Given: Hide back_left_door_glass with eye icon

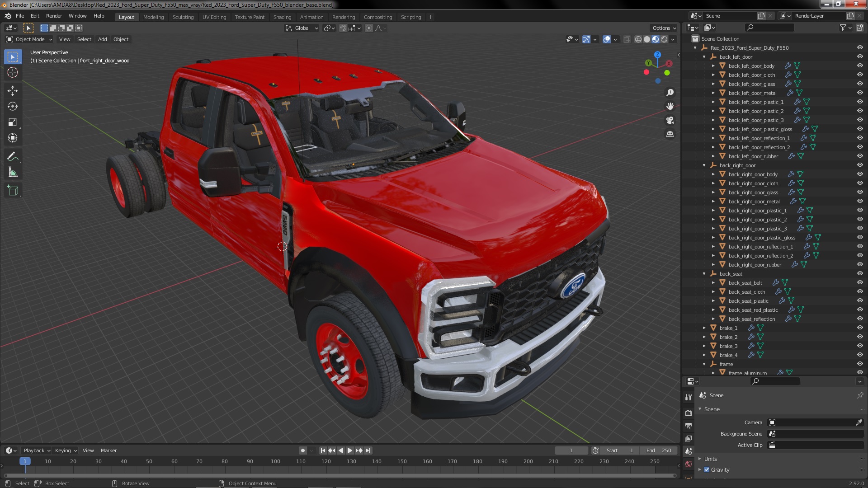Looking at the screenshot, I should point(859,84).
